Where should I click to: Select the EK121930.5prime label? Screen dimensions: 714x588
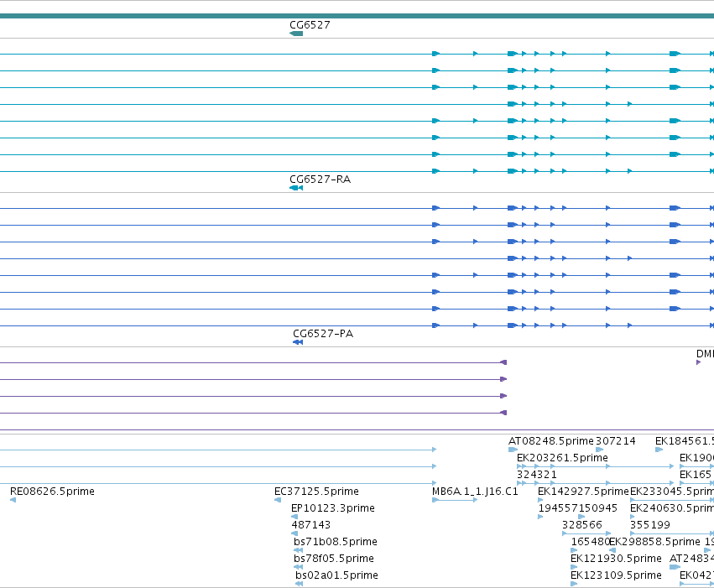[x=616, y=559]
